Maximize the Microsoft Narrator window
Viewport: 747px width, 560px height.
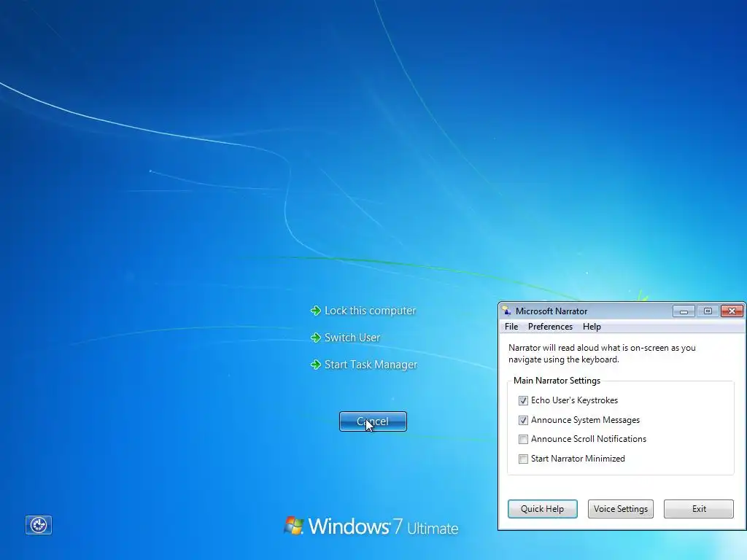pyautogui.click(x=708, y=311)
